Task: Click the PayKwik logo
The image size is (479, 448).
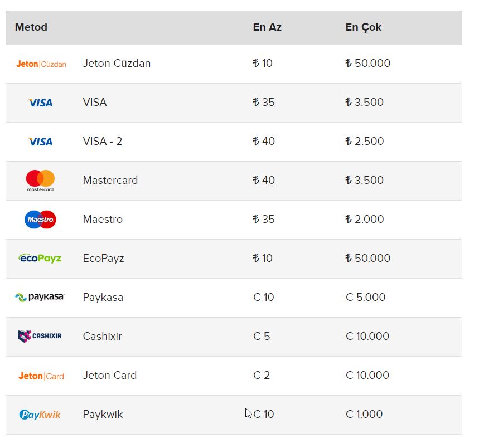Action: 40,415
